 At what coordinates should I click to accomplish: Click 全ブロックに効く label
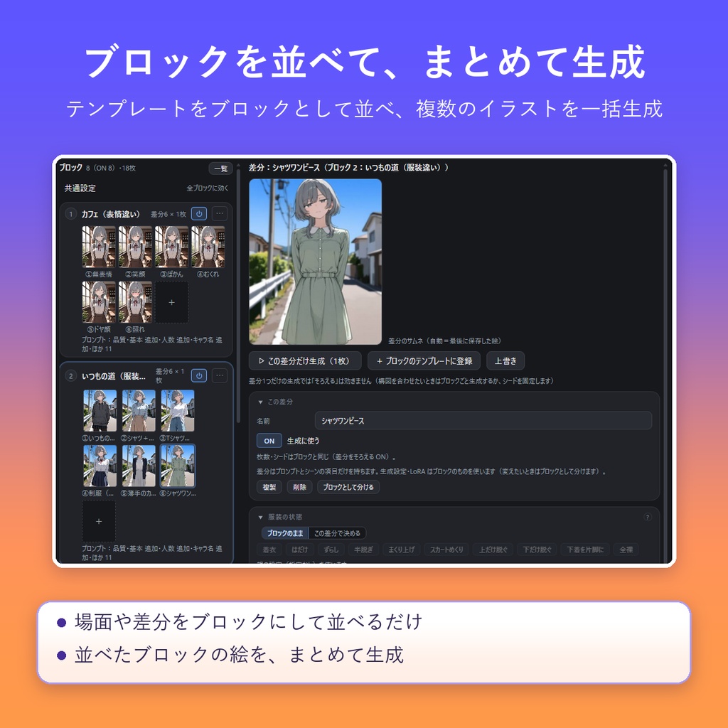pyautogui.click(x=208, y=188)
